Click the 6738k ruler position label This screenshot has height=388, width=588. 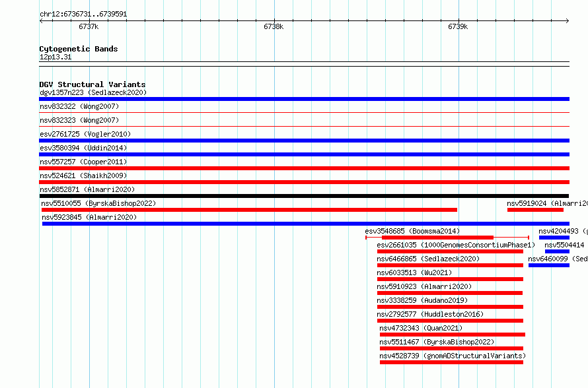pyautogui.click(x=274, y=26)
